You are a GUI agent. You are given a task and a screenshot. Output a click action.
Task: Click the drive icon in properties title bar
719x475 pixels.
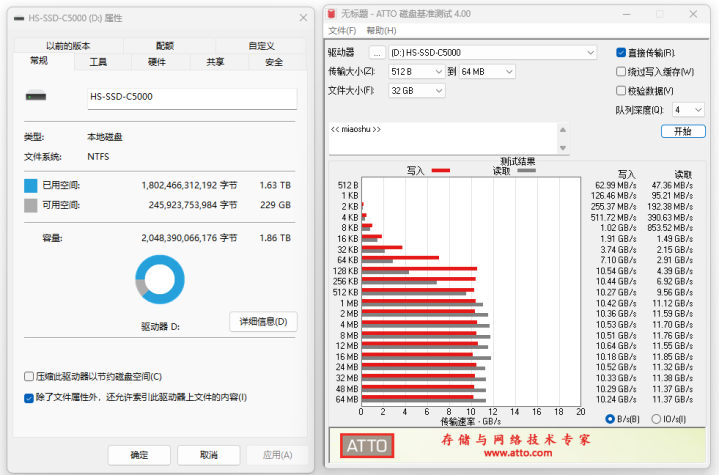pos(19,18)
